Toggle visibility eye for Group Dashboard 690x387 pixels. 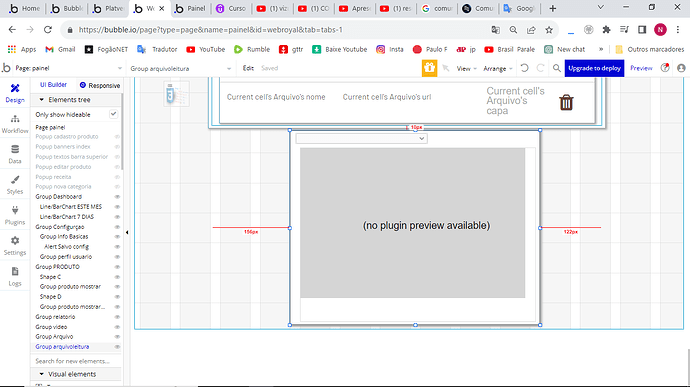[117, 197]
